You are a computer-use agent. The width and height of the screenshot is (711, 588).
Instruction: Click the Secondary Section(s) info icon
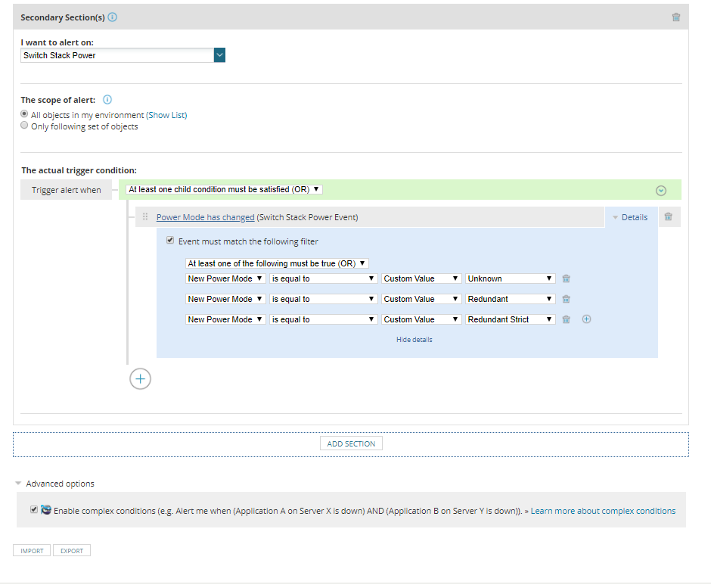113,17
